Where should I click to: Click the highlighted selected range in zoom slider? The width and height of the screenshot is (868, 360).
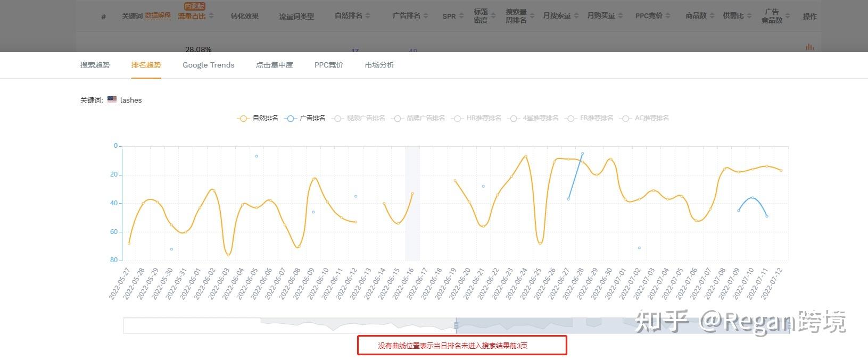click(x=622, y=325)
